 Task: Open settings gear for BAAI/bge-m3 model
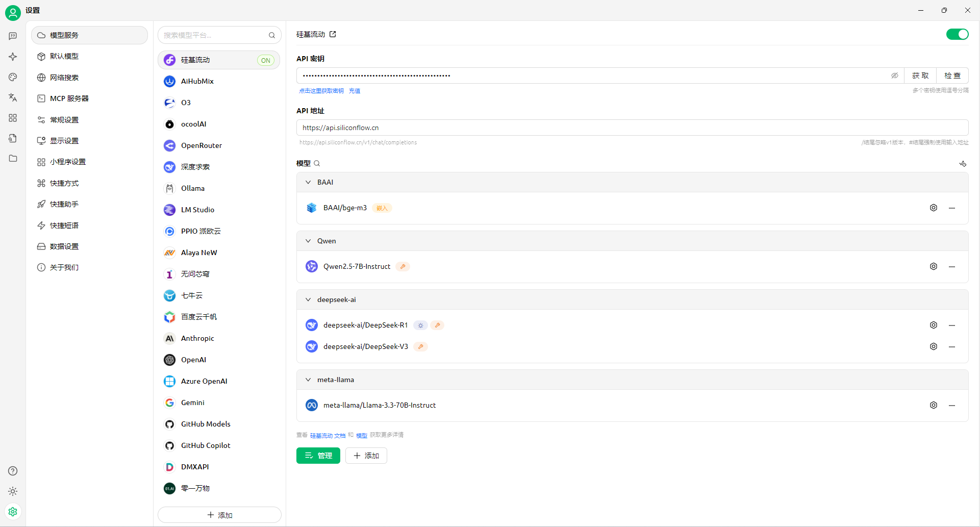point(933,208)
